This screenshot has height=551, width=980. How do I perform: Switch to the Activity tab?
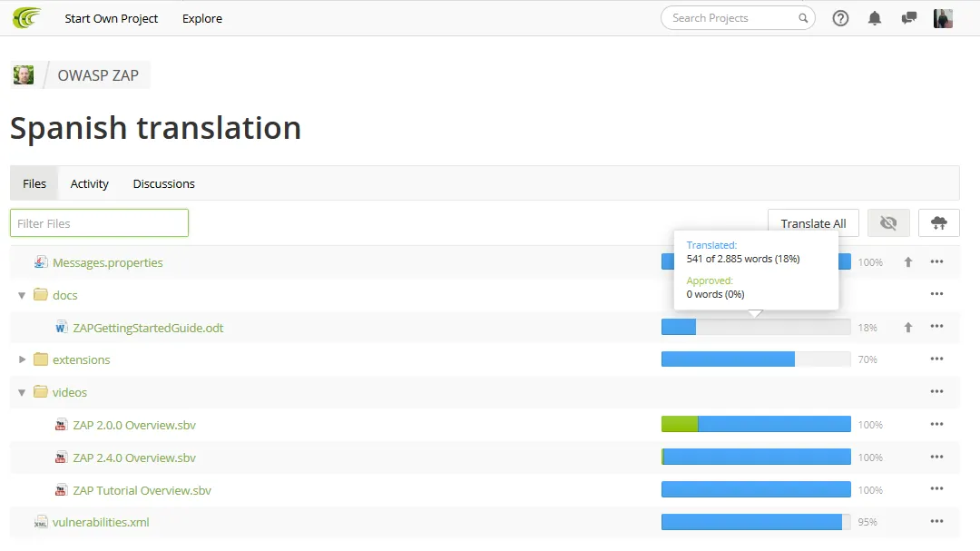coord(89,183)
